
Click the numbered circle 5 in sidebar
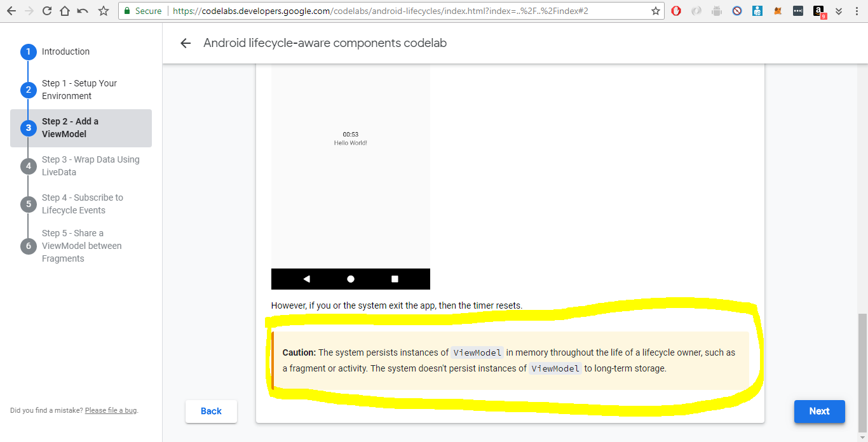(x=28, y=204)
